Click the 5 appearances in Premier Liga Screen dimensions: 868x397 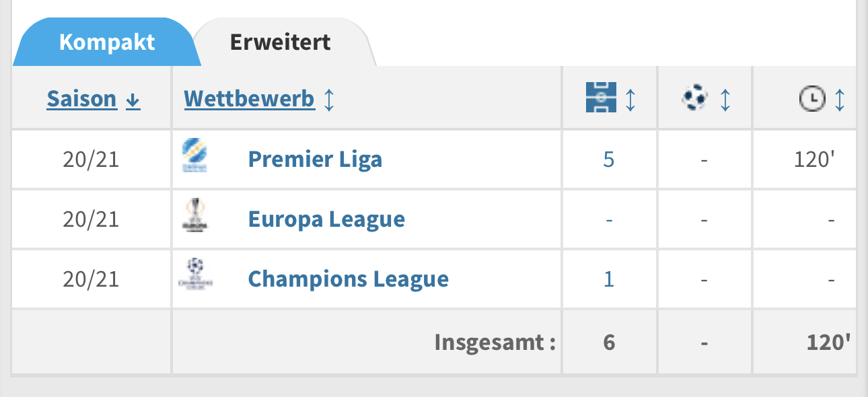(x=609, y=159)
